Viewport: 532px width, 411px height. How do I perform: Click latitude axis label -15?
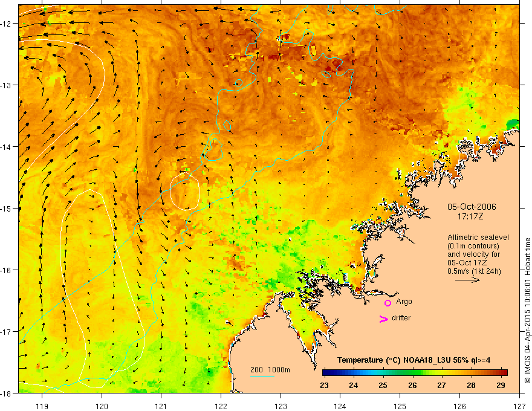click(x=7, y=208)
